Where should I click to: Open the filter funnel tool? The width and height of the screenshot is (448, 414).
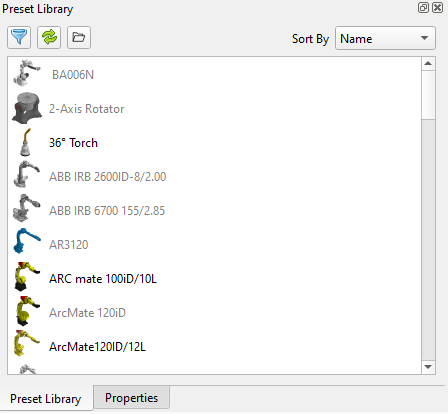[x=19, y=37]
